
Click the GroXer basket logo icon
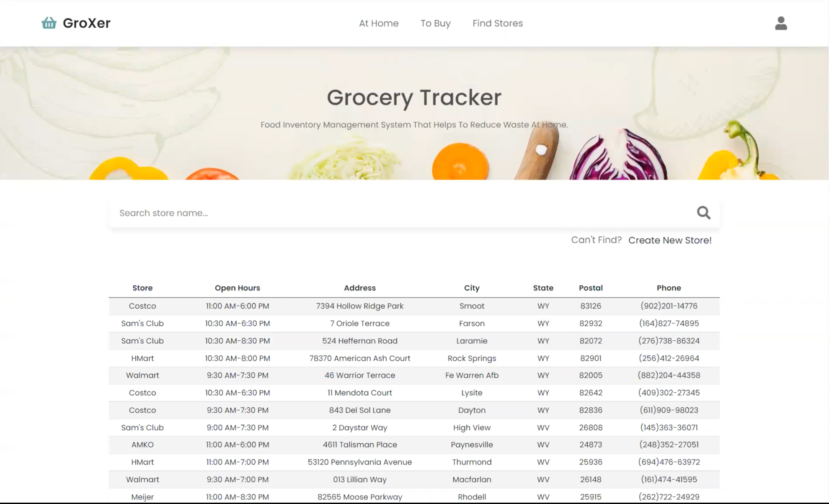coord(49,23)
